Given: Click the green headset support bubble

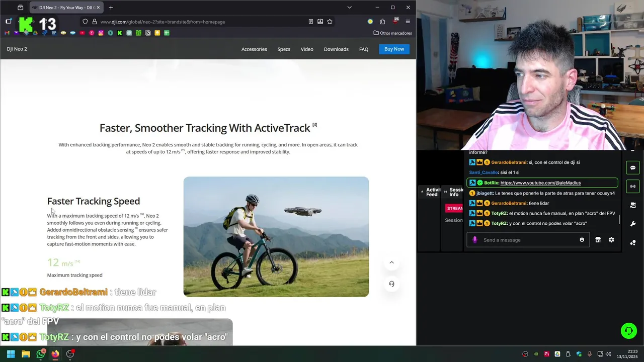Looking at the screenshot, I should [x=628, y=331].
